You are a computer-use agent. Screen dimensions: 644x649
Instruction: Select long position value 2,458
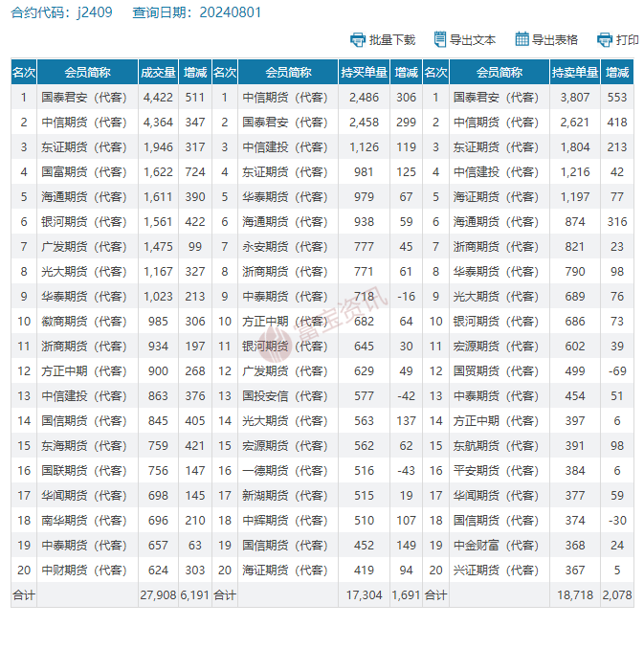364,123
